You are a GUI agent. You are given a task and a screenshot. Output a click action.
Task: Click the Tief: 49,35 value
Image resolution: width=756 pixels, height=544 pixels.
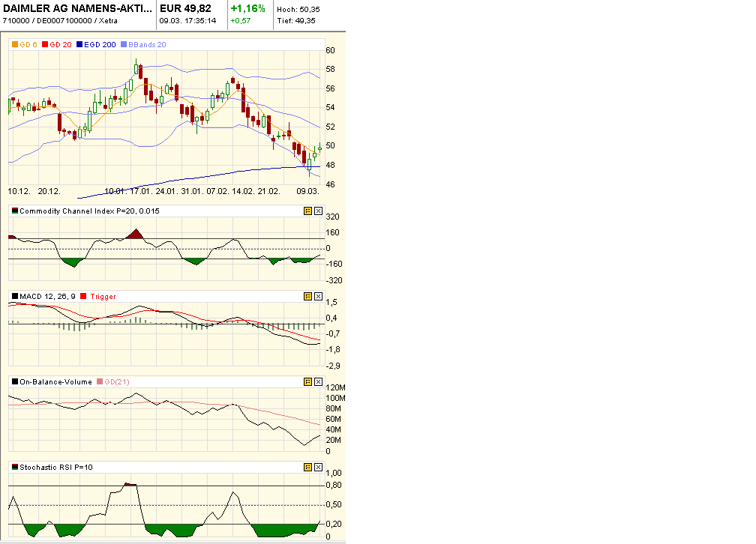pyautogui.click(x=296, y=21)
